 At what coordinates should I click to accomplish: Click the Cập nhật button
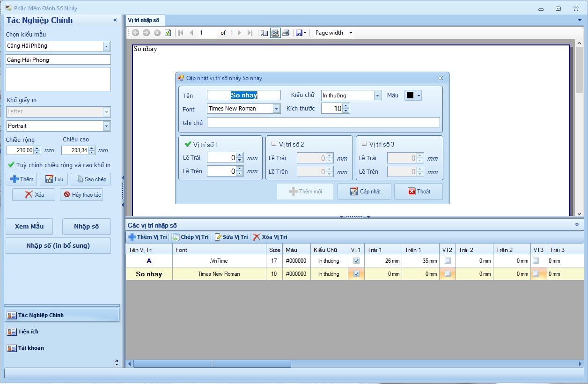tap(364, 192)
